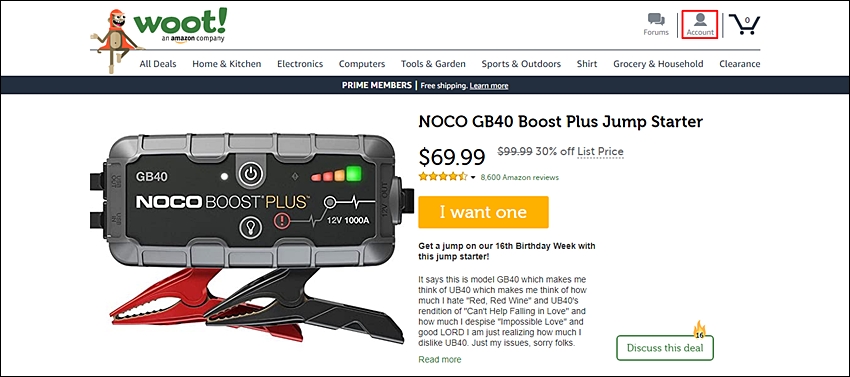Open 8,600 Amazon reviews link
The width and height of the screenshot is (850, 377).
(x=519, y=177)
